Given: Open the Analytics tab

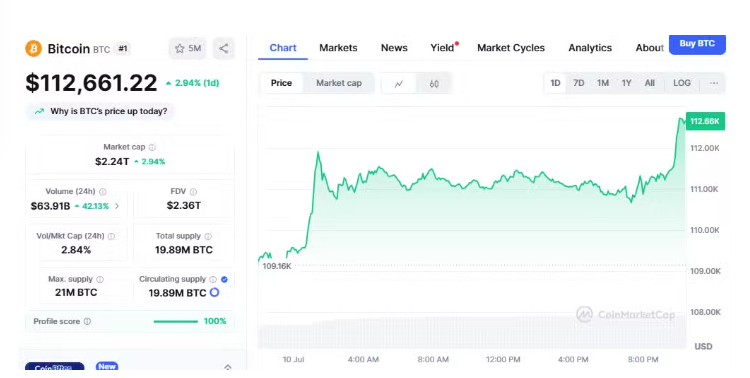Looking at the screenshot, I should [x=590, y=48].
